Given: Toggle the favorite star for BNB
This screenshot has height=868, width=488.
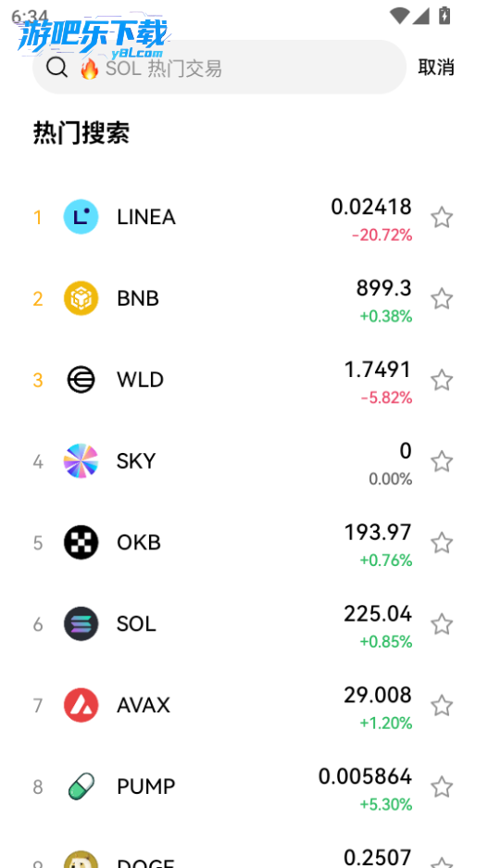Looking at the screenshot, I should 442,299.
